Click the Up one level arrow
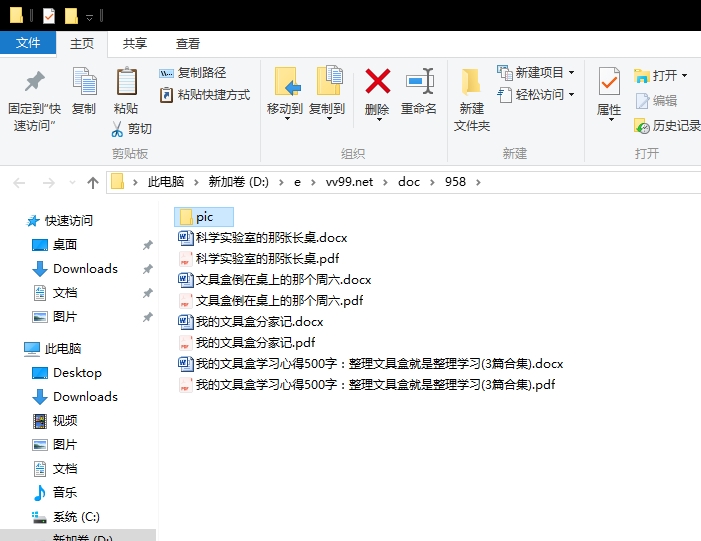 coord(93,183)
